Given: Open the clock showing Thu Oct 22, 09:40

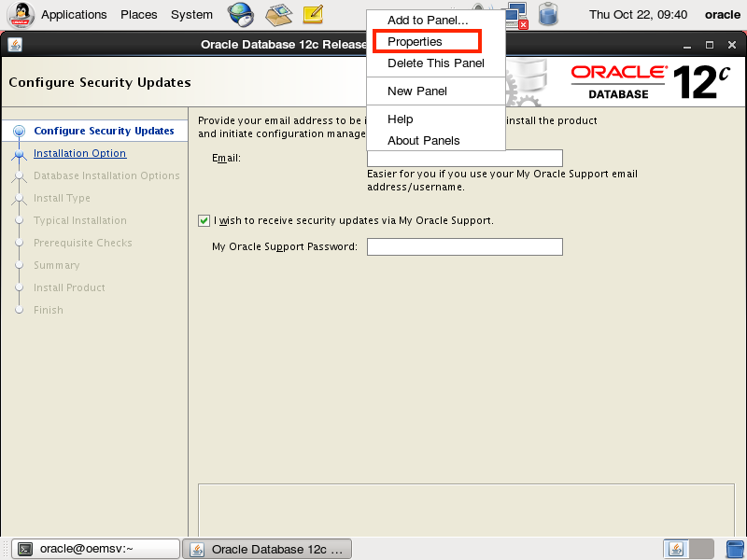Looking at the screenshot, I should tap(638, 15).
